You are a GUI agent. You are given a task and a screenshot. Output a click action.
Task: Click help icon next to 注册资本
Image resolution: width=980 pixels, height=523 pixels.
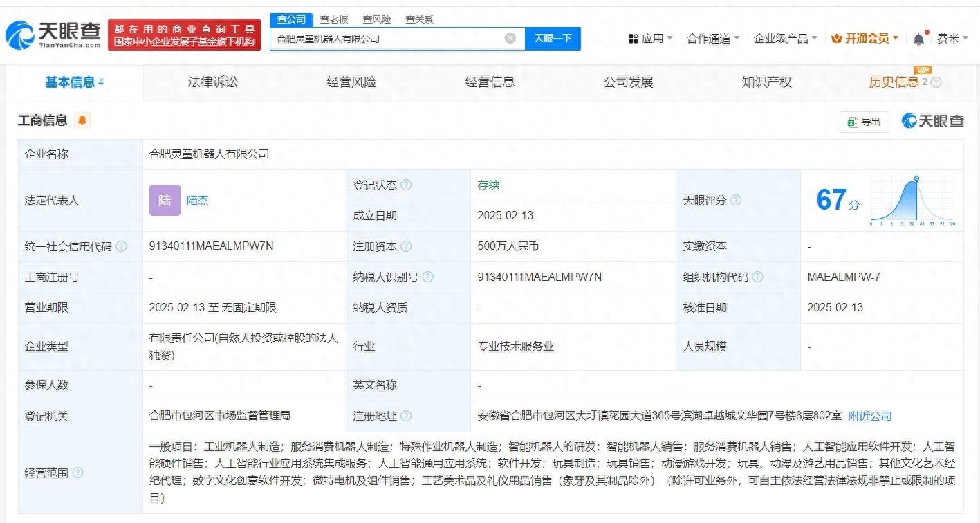coord(407,246)
